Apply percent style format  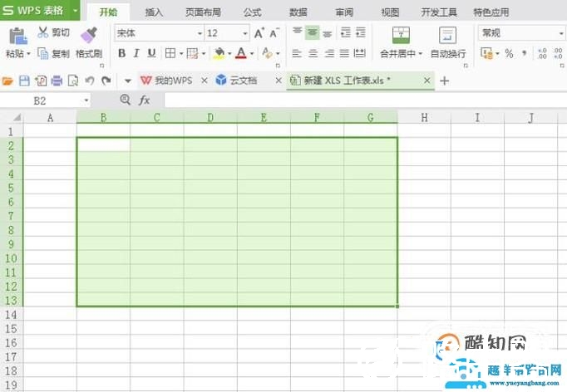(509, 53)
